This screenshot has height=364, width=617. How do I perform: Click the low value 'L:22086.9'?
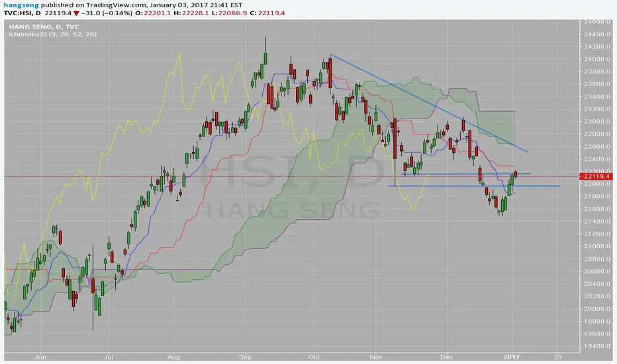click(x=229, y=13)
